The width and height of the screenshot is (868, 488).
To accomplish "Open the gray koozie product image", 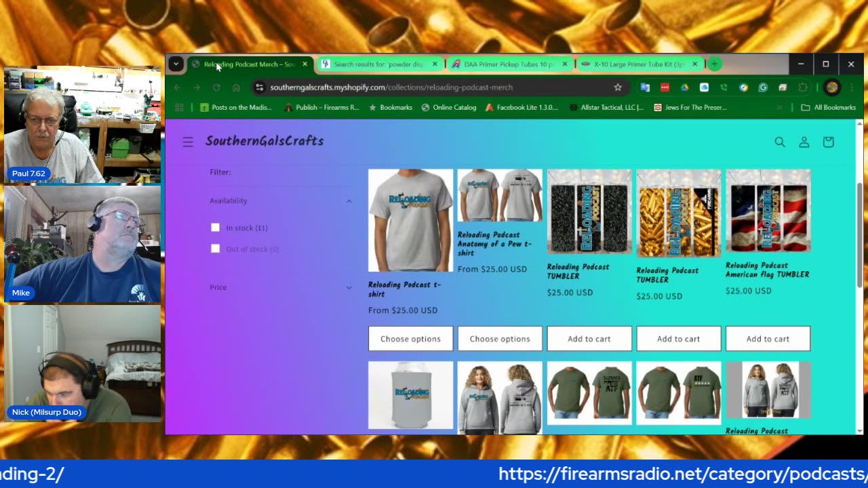I will point(410,395).
